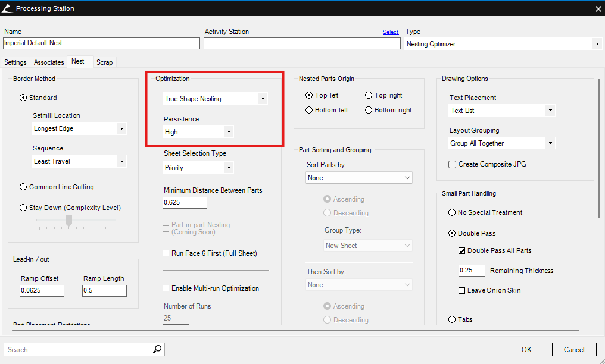Check Enable Multi-run Optimization
The image size is (605, 364).
click(166, 288)
